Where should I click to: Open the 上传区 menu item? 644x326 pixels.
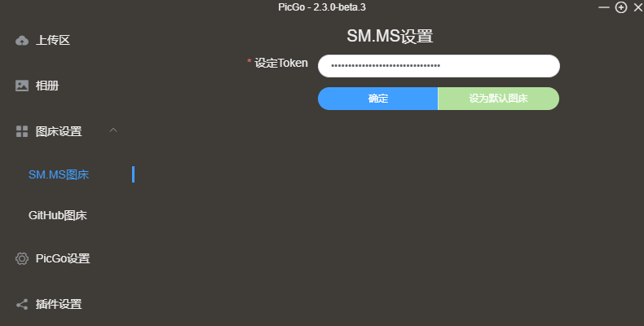tap(53, 40)
